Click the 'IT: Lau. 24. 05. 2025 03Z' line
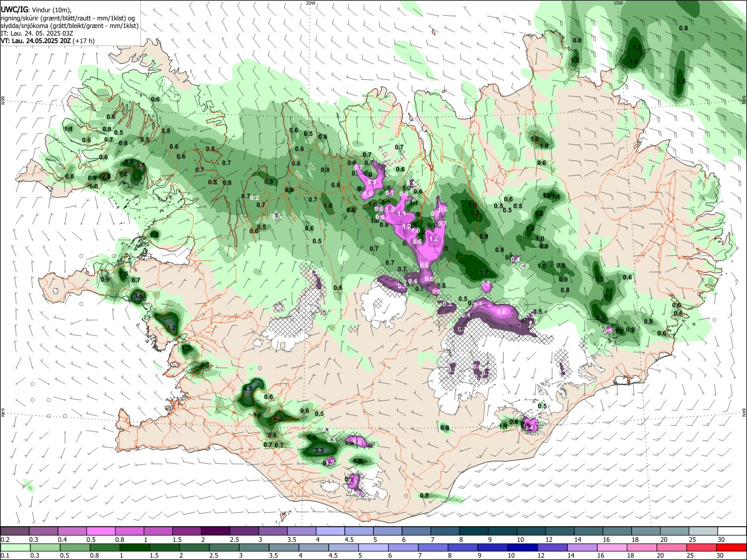 point(37,33)
